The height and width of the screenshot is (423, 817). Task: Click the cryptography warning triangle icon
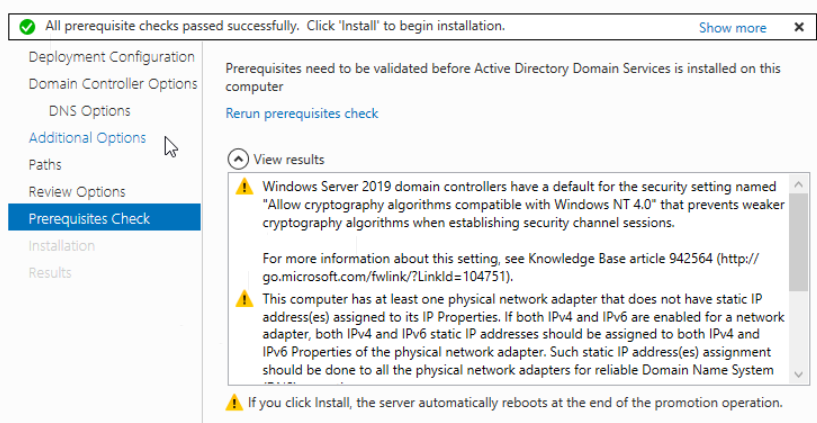coord(244,187)
